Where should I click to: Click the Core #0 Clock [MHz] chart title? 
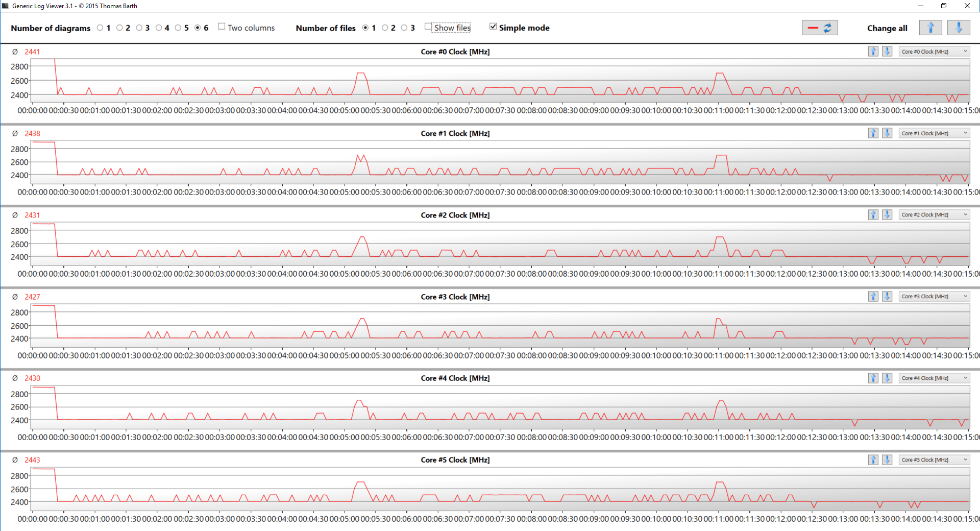pyautogui.click(x=455, y=52)
